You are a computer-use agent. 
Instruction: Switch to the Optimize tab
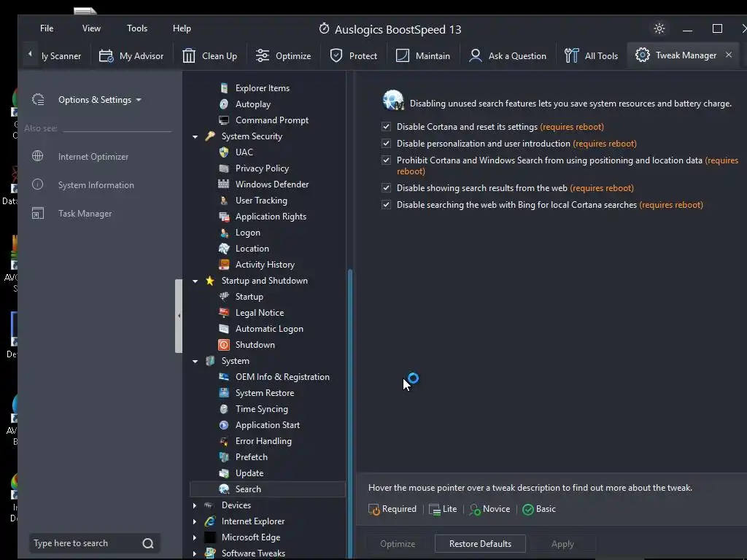tap(284, 55)
